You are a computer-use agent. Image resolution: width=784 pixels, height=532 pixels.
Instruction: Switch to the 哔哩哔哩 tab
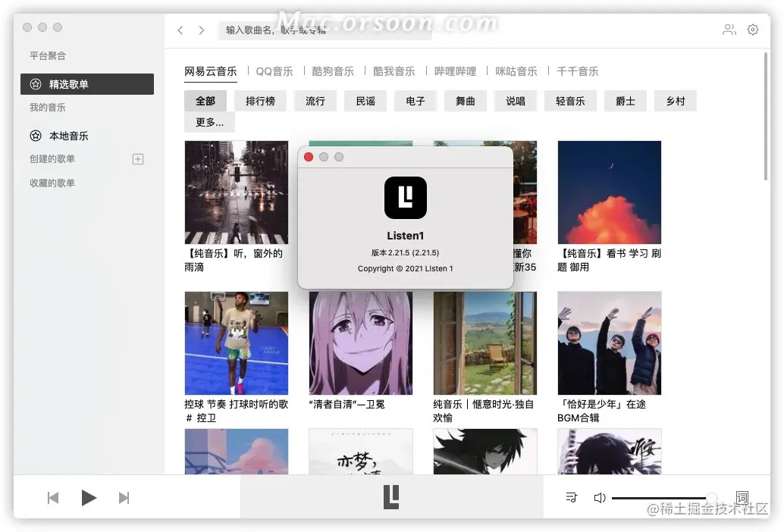[455, 71]
